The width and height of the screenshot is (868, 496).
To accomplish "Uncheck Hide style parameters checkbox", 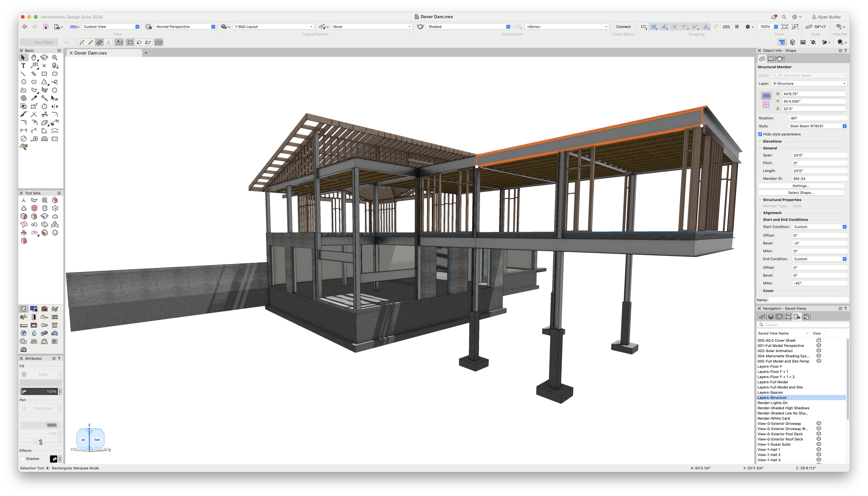I will click(x=760, y=134).
